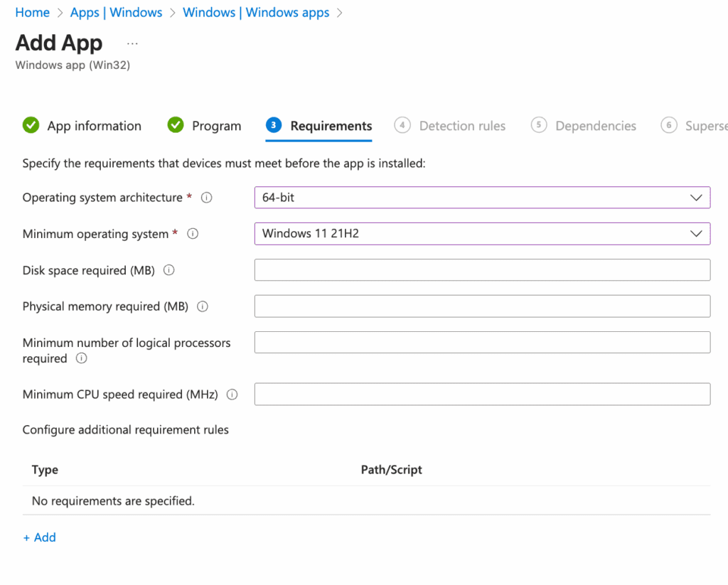This screenshot has width=728, height=585.
Task: Click info icon for Minimum CPU speed
Action: [232, 395]
